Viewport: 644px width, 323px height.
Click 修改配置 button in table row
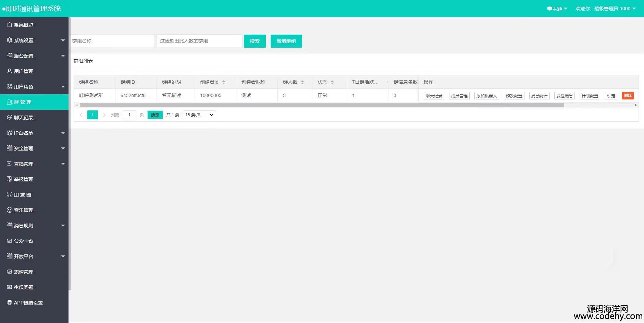coord(514,96)
